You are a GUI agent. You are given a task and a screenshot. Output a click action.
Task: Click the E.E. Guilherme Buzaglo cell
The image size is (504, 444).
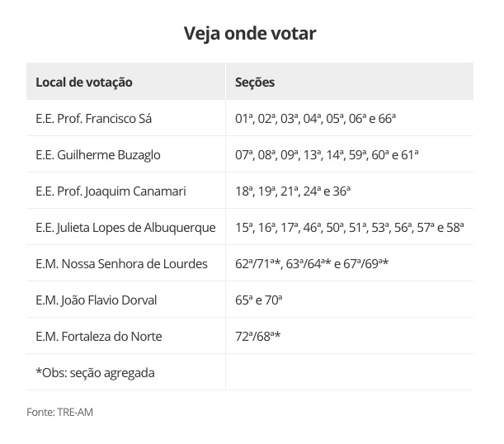[x=98, y=155]
